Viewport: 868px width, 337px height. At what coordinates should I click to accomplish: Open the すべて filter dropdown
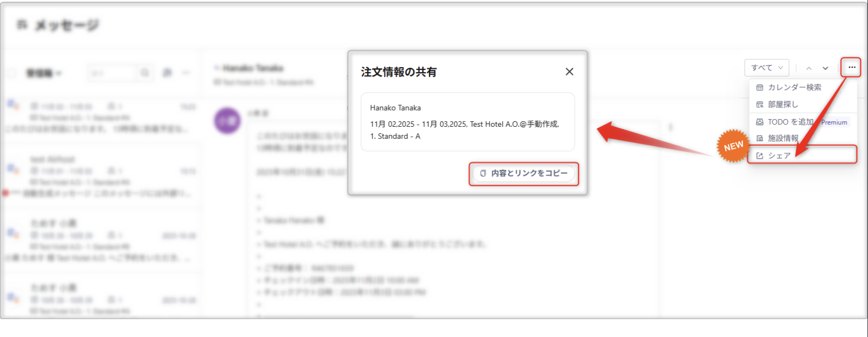tap(767, 68)
